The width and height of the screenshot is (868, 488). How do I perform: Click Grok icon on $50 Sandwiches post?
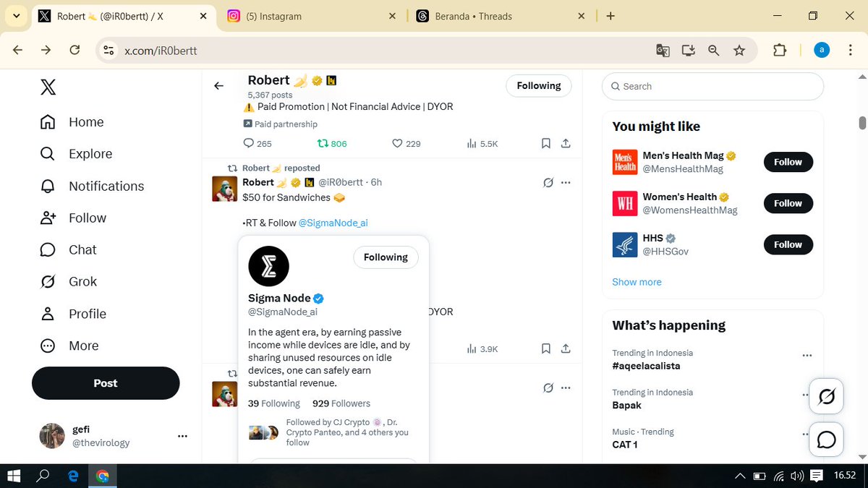coord(548,183)
